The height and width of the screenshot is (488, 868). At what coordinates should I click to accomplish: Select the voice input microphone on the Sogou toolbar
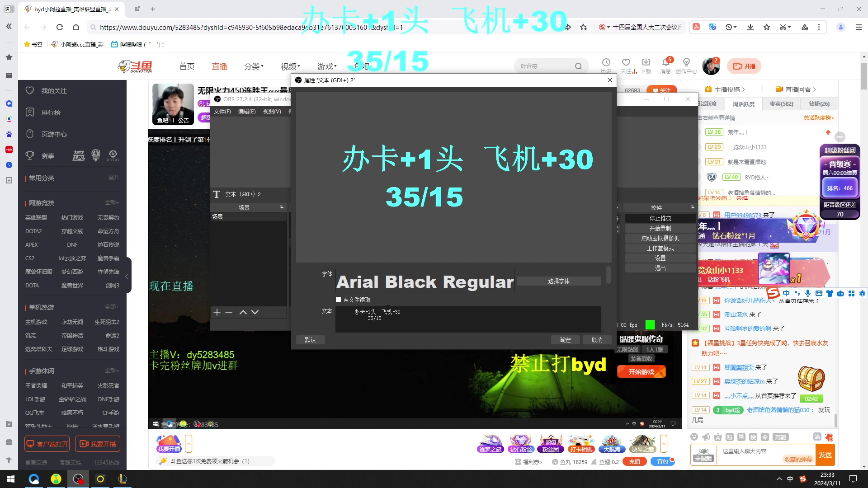coord(808,293)
